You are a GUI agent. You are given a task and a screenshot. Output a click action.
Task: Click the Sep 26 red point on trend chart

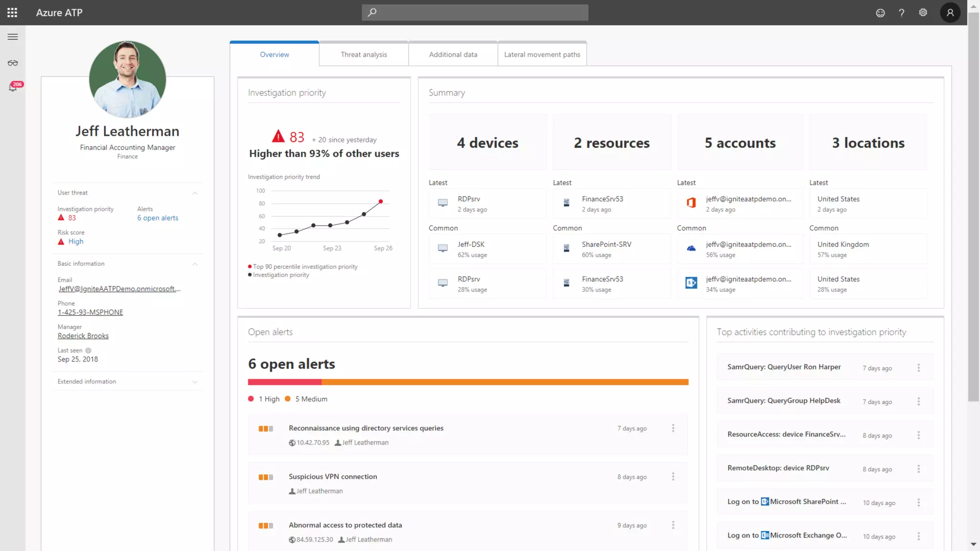coord(380,201)
